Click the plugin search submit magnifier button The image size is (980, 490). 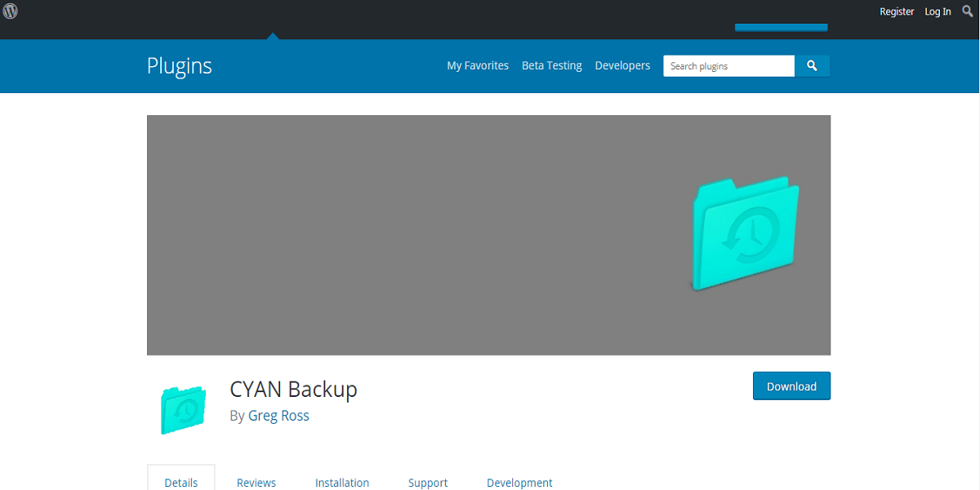(x=813, y=66)
